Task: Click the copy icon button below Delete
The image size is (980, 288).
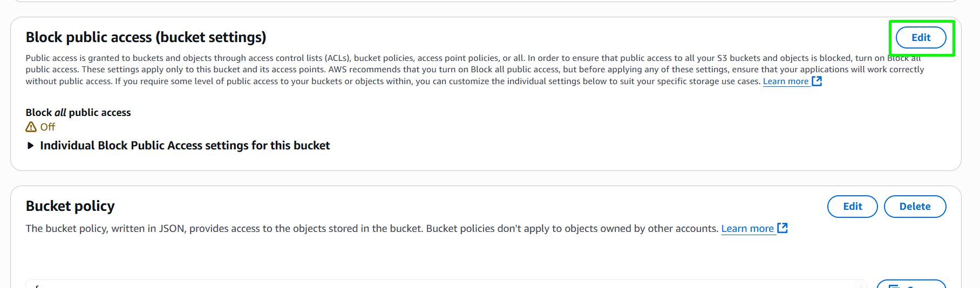Action: click(911, 284)
